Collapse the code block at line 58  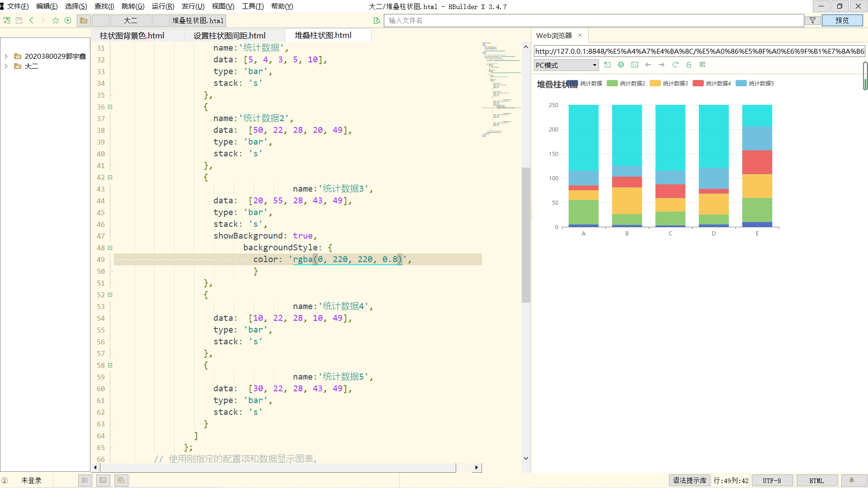point(110,366)
